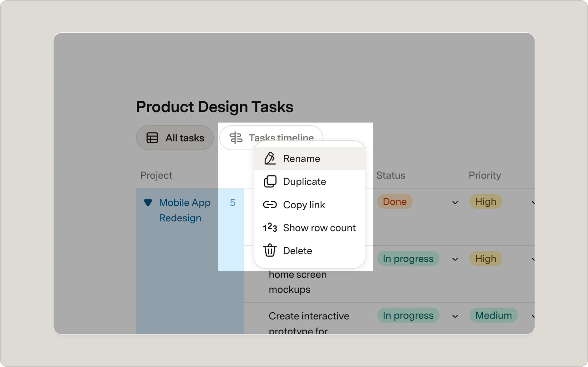Choose Show row count menu entry
This screenshot has width=588, height=367.
click(x=310, y=228)
